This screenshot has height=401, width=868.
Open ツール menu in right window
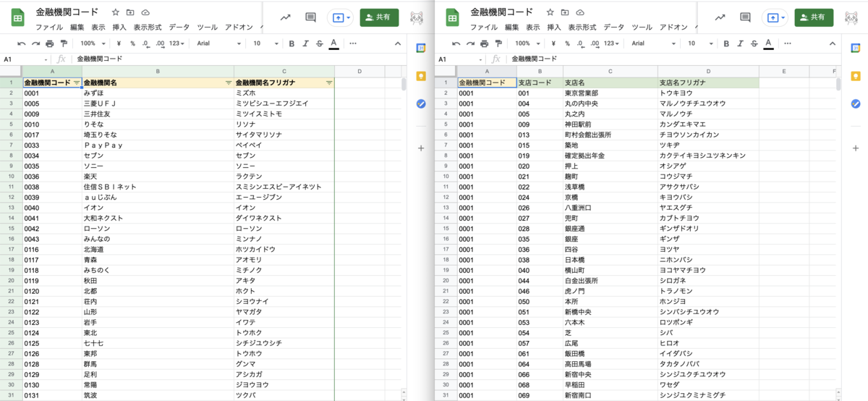pos(642,28)
